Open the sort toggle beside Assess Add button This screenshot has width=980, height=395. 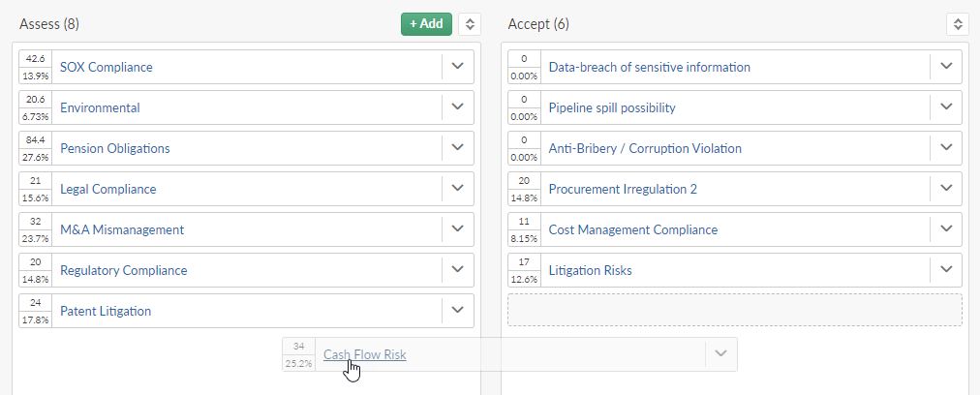470,24
